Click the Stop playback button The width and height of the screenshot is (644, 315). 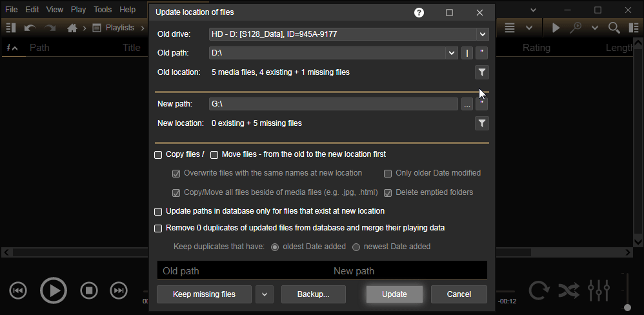click(x=89, y=290)
